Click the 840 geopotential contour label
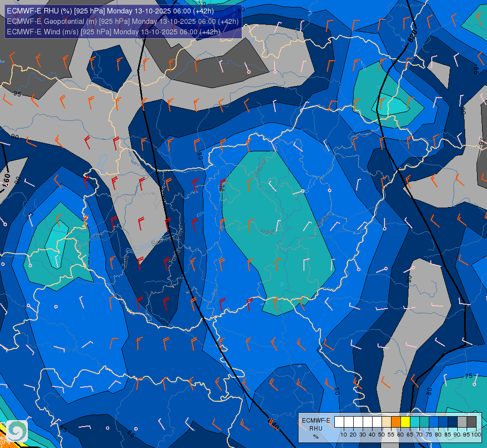Viewport: 487px width, 448px height. pyautogui.click(x=273, y=424)
